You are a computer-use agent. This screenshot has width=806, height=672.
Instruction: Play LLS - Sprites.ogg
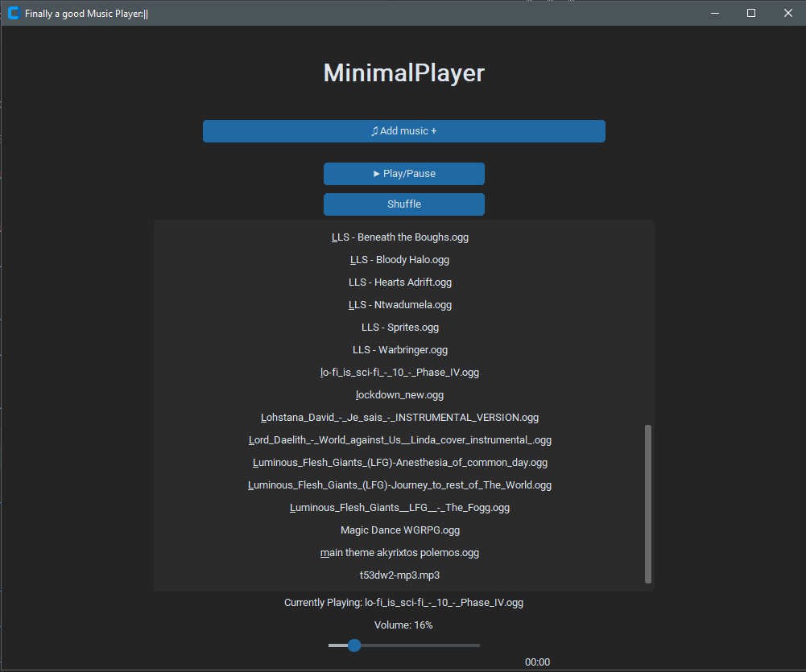(x=399, y=327)
